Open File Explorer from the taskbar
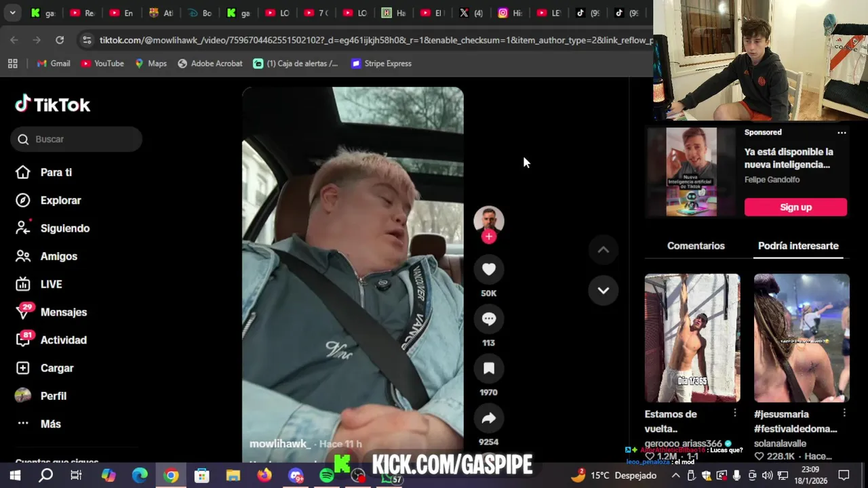Viewport: 868px width, 488px height. click(233, 476)
